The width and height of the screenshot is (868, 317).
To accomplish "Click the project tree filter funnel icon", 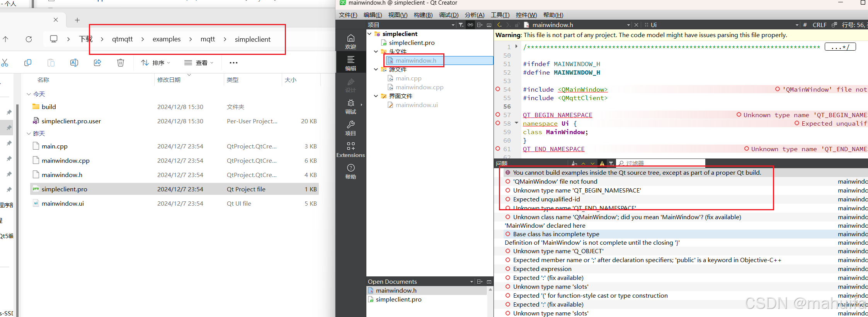I will 461,25.
